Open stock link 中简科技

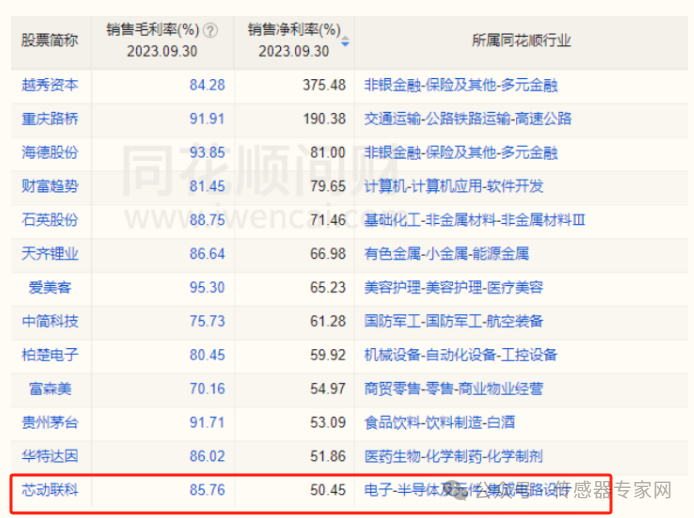point(50,321)
